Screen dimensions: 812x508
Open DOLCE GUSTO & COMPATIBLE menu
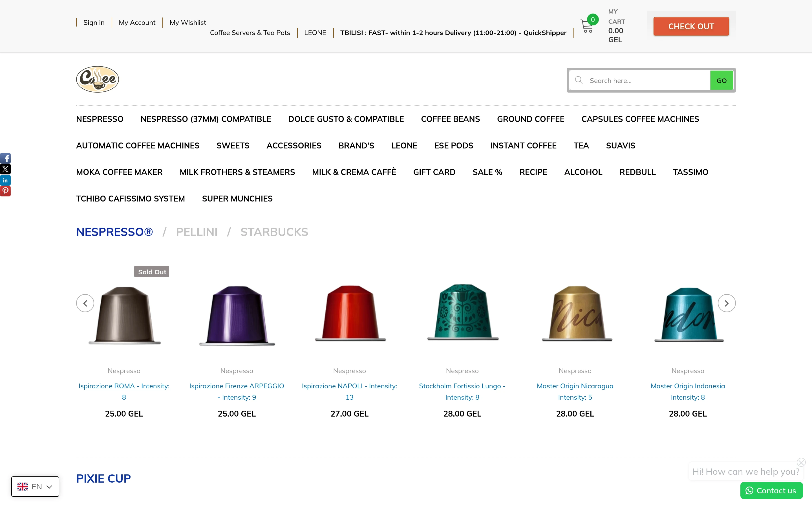coord(346,119)
